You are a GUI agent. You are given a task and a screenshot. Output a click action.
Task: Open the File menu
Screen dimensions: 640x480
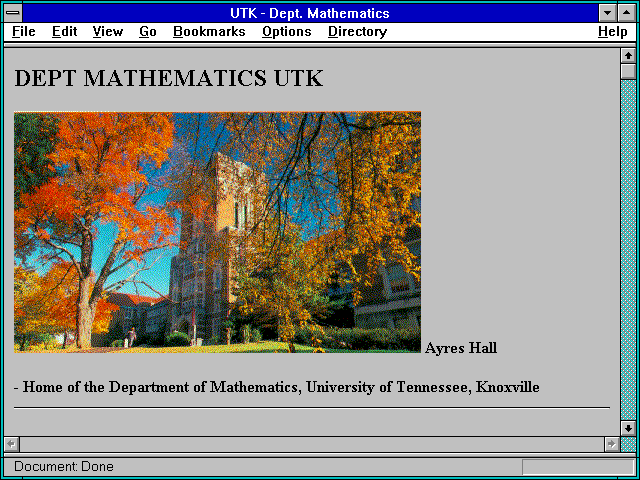(x=24, y=32)
